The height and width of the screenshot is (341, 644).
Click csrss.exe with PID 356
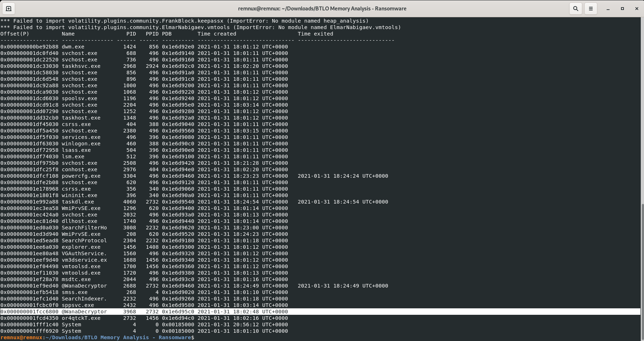click(77, 189)
